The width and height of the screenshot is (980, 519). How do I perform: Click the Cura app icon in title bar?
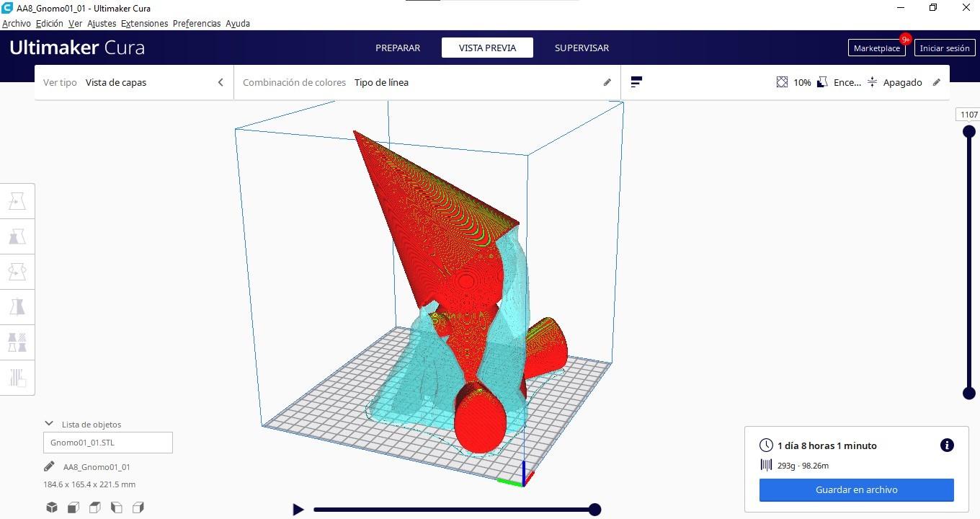7,8
